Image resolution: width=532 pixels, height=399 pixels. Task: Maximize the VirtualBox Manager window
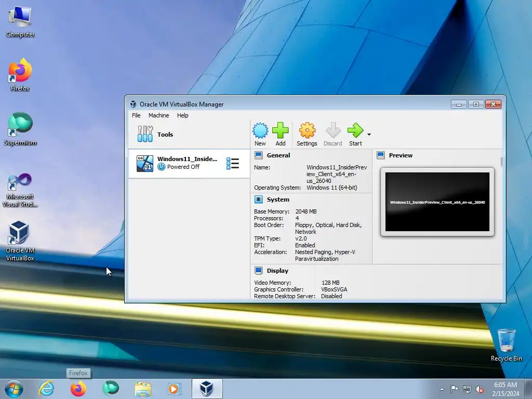(476, 104)
